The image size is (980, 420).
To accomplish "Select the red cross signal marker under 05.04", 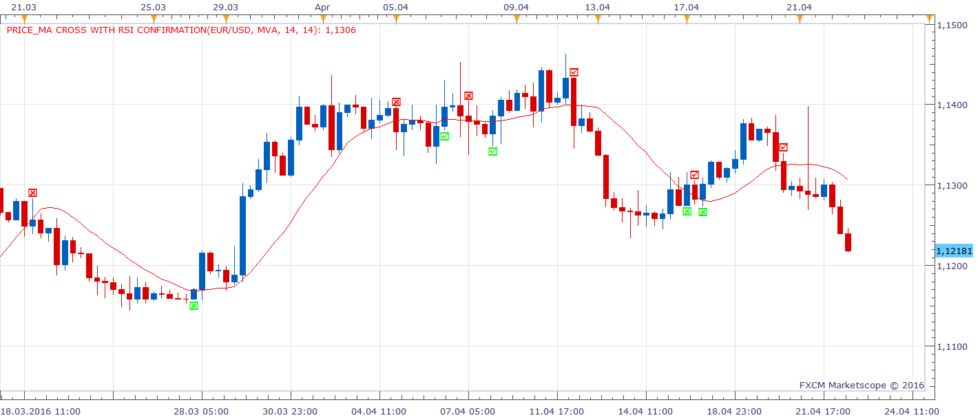I will tap(396, 102).
